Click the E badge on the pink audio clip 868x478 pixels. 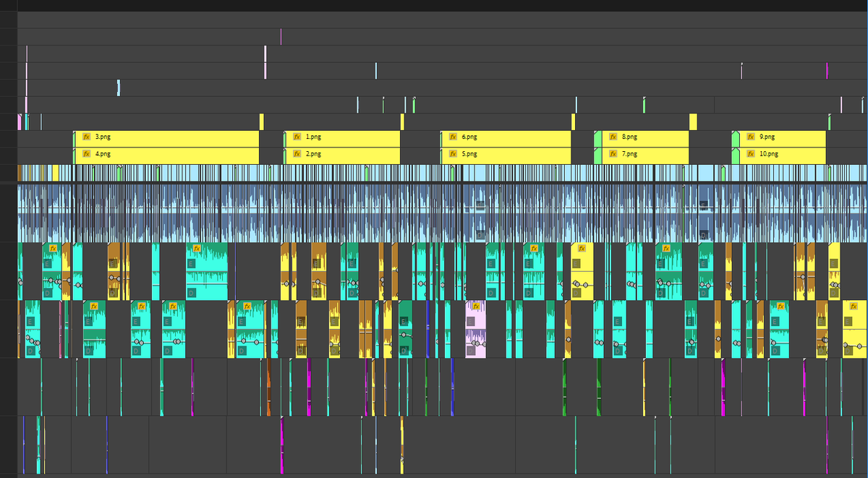pyautogui.click(x=471, y=321)
